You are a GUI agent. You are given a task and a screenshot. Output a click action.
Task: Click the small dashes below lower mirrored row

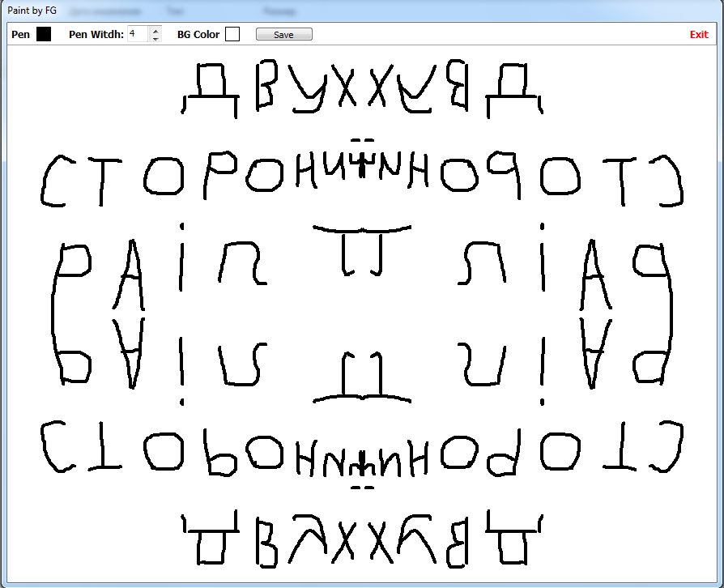(362, 487)
